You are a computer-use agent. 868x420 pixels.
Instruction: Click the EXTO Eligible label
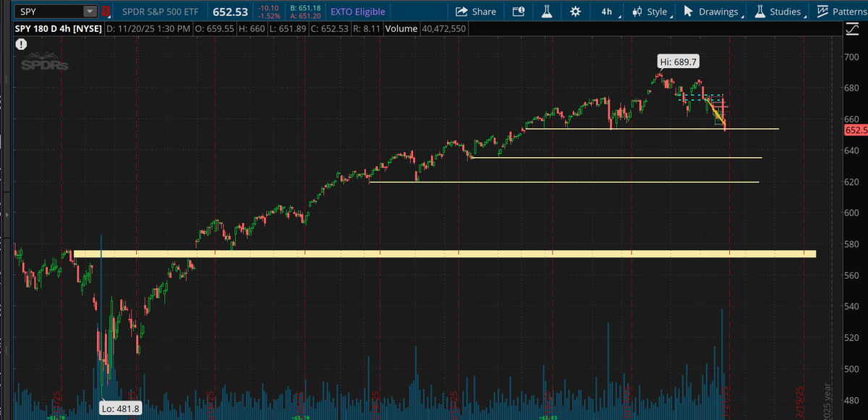coord(357,12)
